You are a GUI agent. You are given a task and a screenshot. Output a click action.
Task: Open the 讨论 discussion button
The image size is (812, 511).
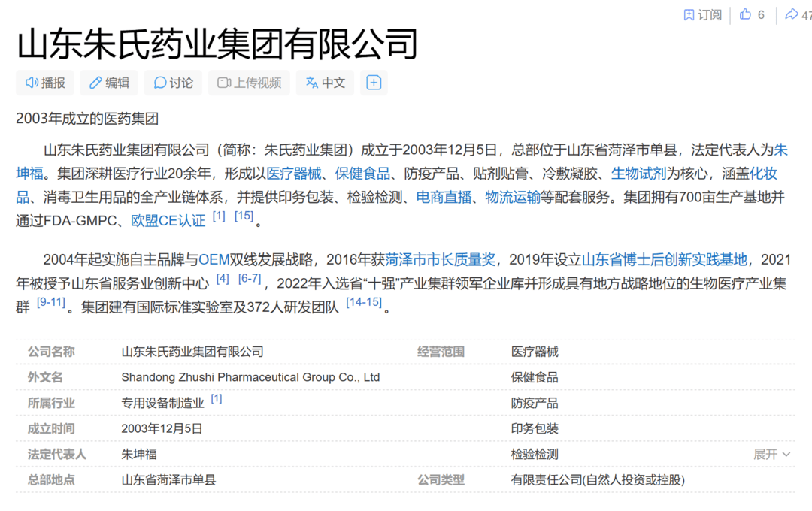tap(174, 83)
